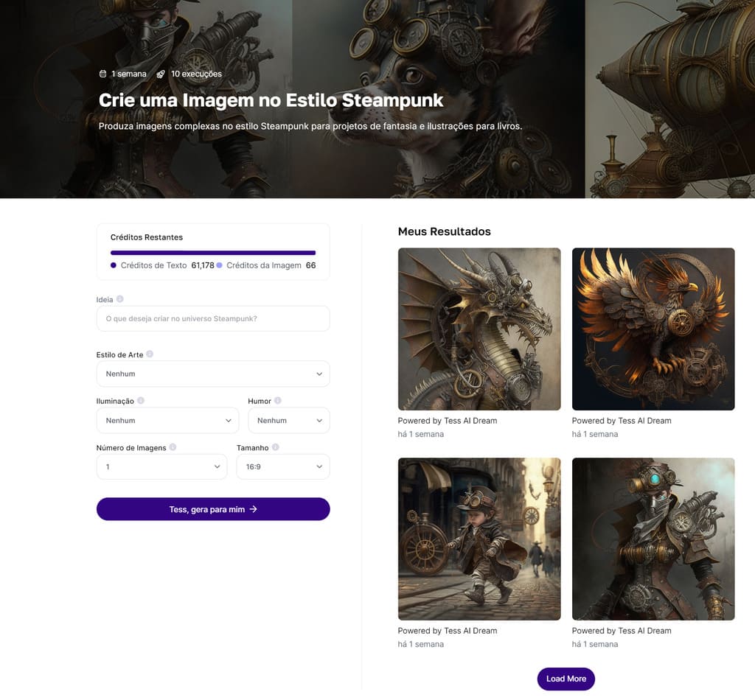Click the rocket icon by 10 execuções
This screenshot has width=755, height=700.
click(x=161, y=74)
